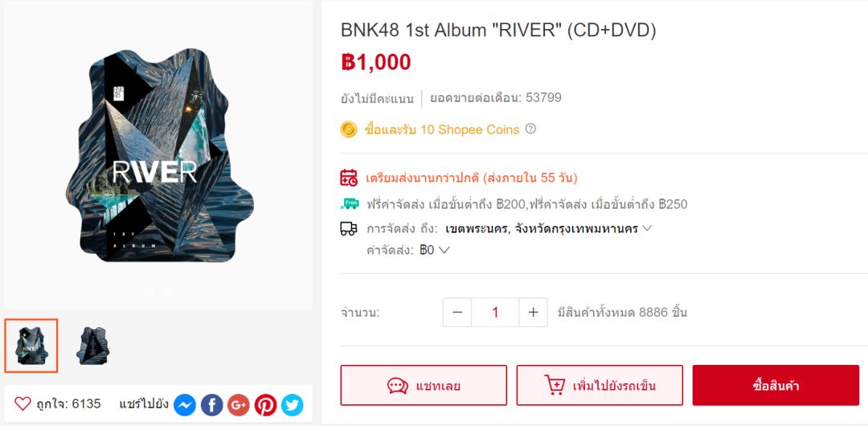Add item to cart with เพิ่มไปยังรถเข็น
The image size is (868, 426).
coord(600,386)
